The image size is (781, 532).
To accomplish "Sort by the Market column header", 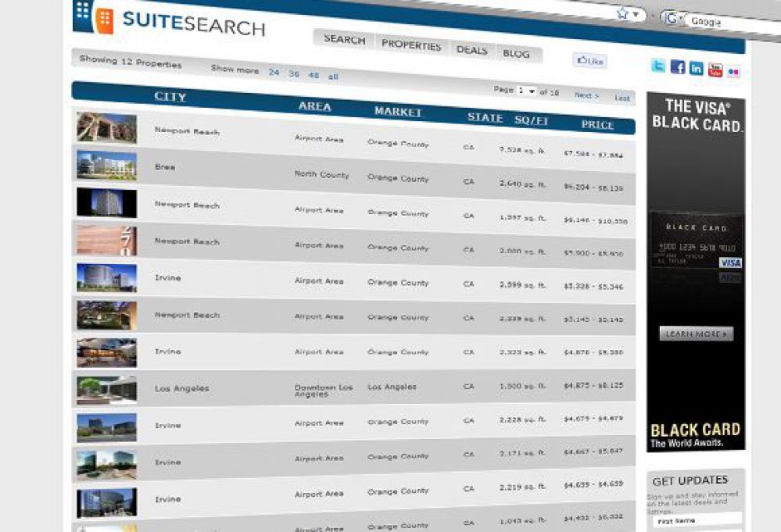I will [x=397, y=112].
